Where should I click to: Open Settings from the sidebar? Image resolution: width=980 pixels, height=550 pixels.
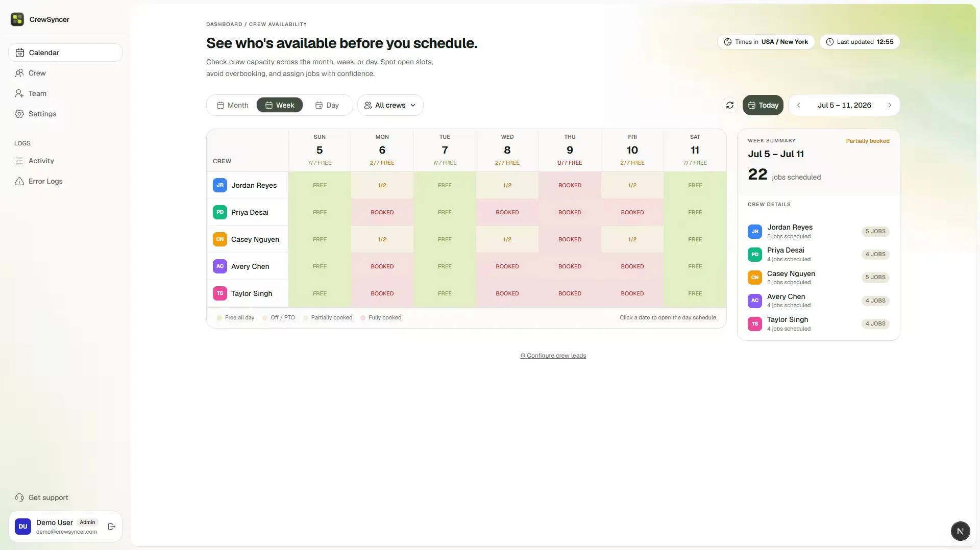tap(65, 114)
